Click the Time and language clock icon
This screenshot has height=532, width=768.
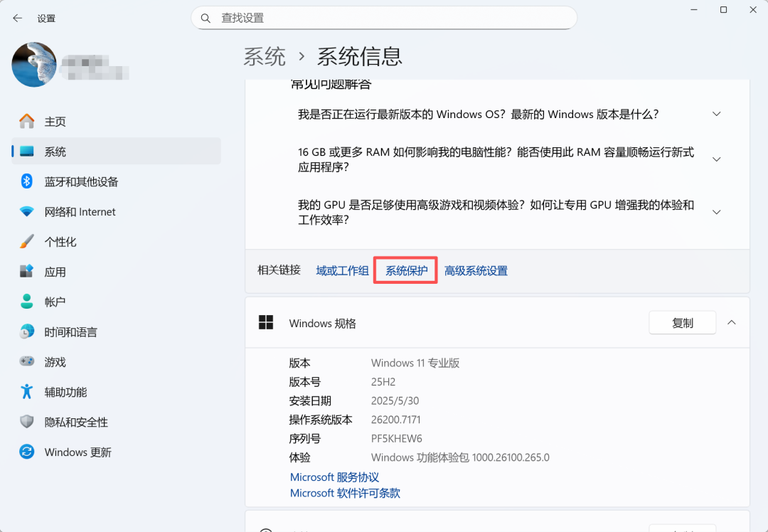click(27, 331)
